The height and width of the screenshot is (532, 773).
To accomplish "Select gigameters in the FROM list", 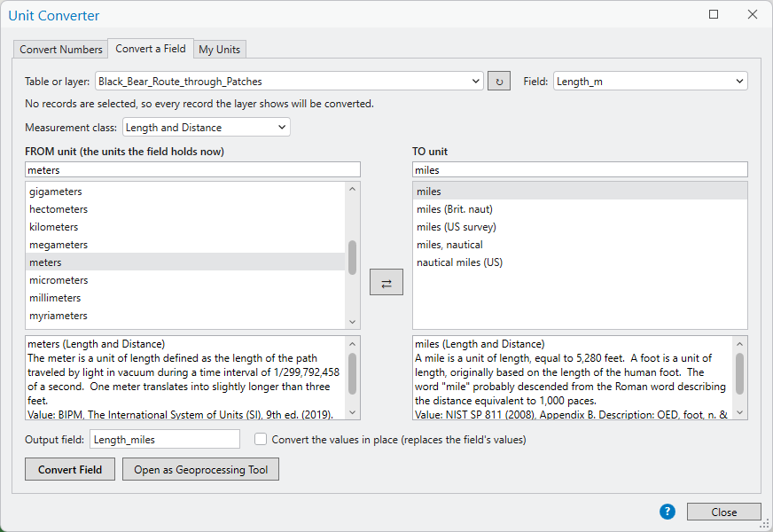I will (185, 192).
